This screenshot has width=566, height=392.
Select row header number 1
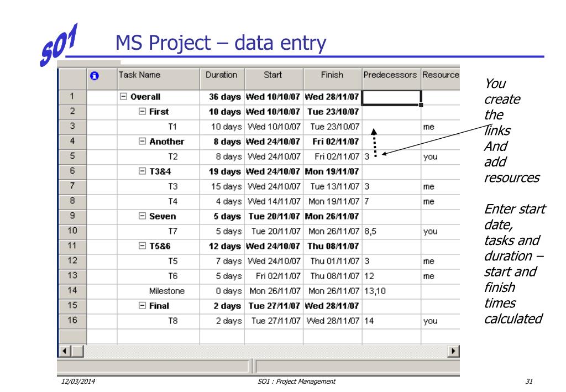tap(72, 96)
